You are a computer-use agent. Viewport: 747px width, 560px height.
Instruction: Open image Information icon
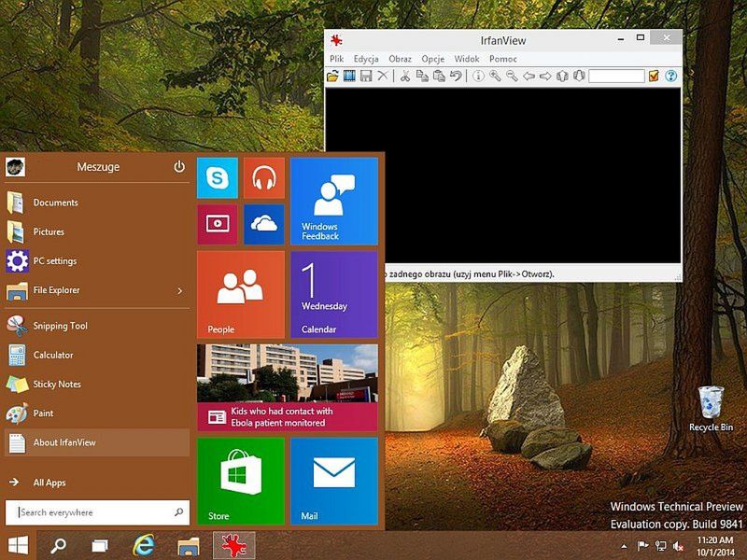pyautogui.click(x=478, y=76)
